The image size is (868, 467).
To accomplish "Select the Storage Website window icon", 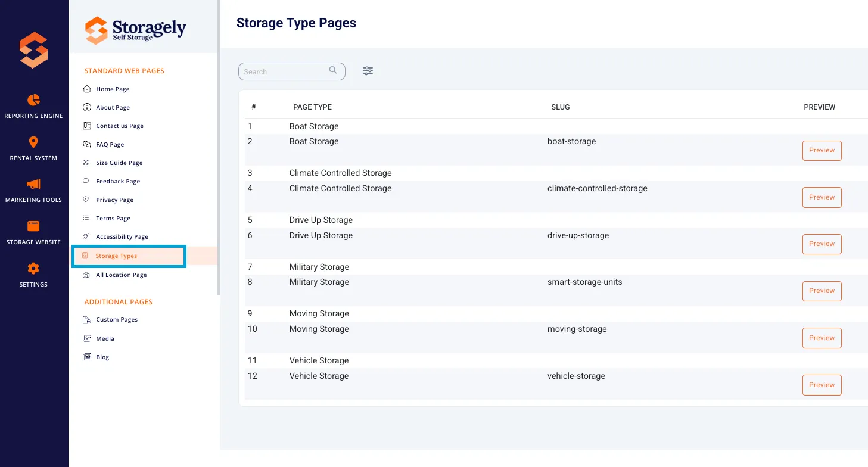I will (x=33, y=226).
